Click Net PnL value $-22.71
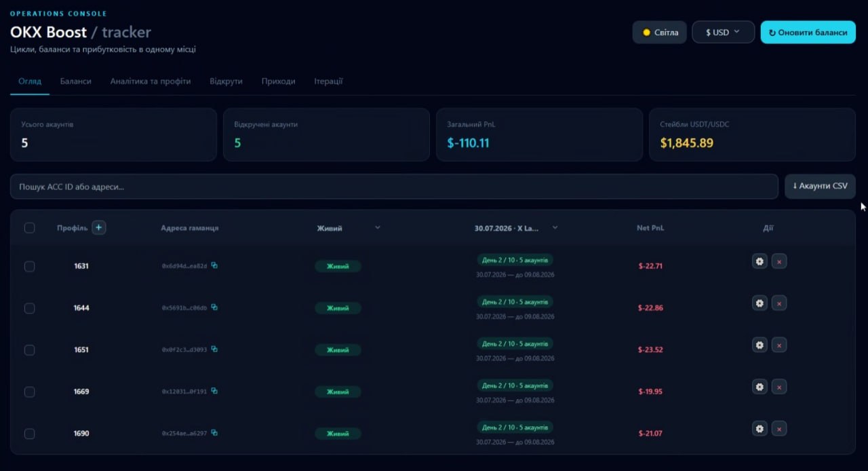The image size is (868, 471). pos(650,266)
